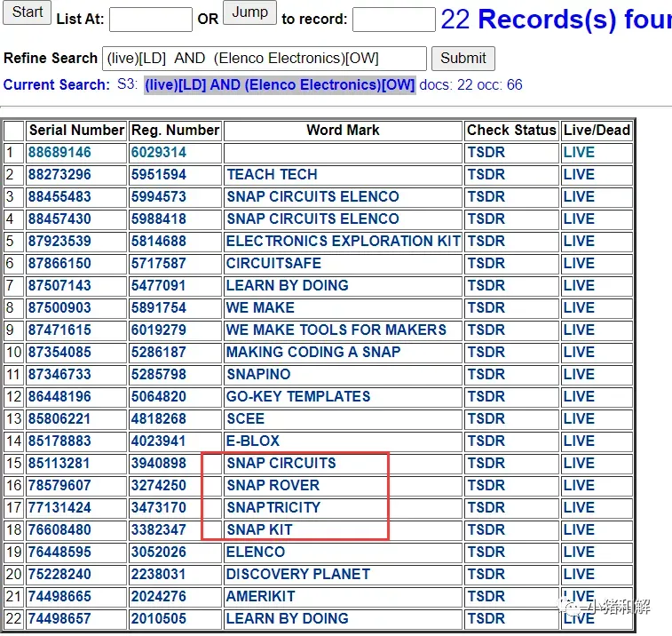Click the Start button
Screen dimensions: 672x636
pyautogui.click(x=27, y=12)
